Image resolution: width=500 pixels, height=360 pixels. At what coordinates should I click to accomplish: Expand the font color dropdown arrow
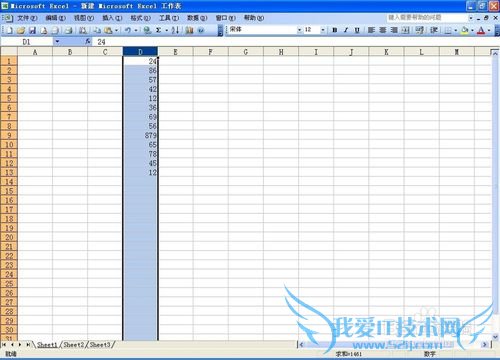[x=489, y=30]
